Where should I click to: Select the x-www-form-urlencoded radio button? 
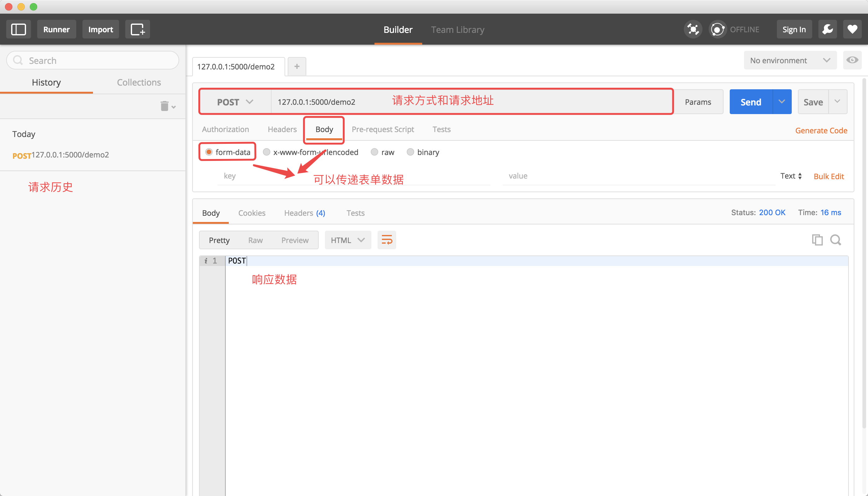click(266, 152)
